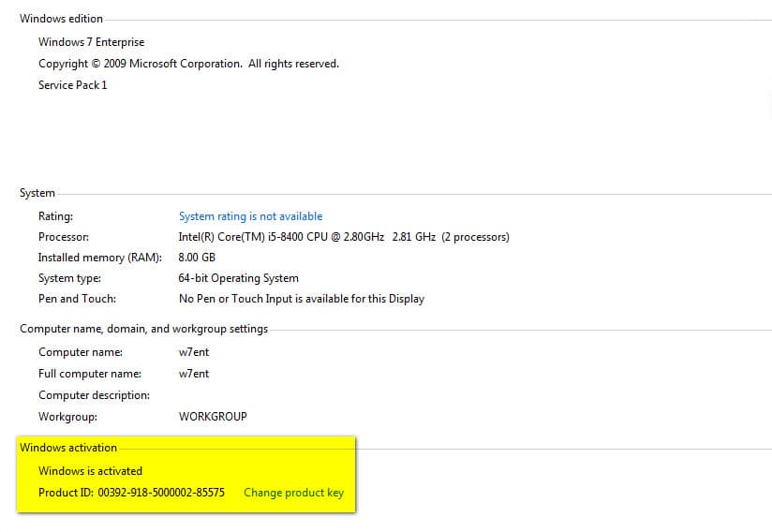
Task: Select the 'w7ent' value beside Computer name
Action: pyautogui.click(x=194, y=352)
